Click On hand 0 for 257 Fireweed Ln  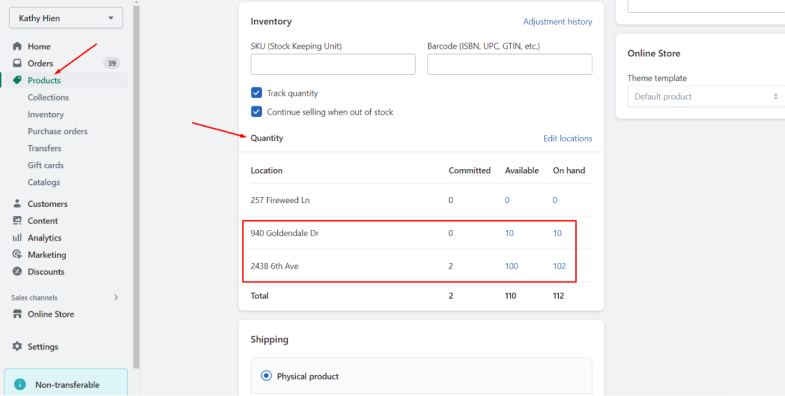coord(555,200)
